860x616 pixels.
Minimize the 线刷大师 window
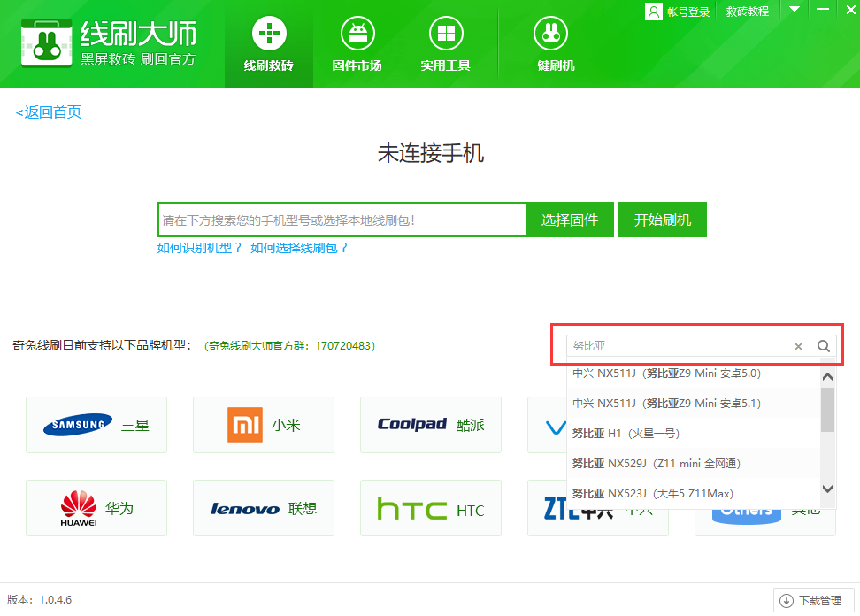click(822, 10)
